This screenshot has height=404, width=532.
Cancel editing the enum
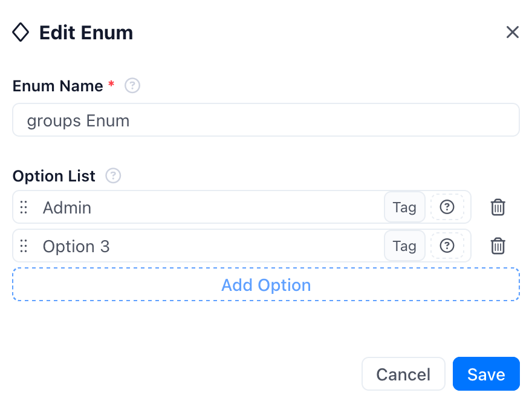pos(403,374)
